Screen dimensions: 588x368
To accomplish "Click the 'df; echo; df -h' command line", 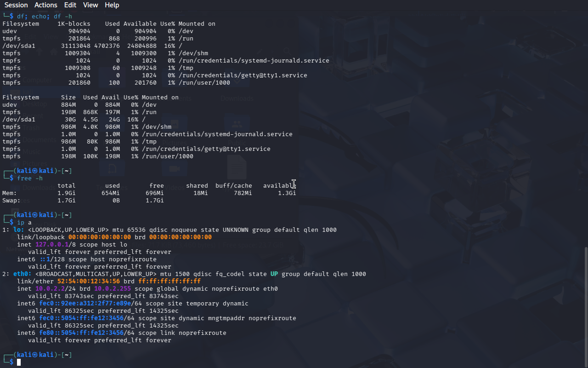I will click(x=45, y=17).
